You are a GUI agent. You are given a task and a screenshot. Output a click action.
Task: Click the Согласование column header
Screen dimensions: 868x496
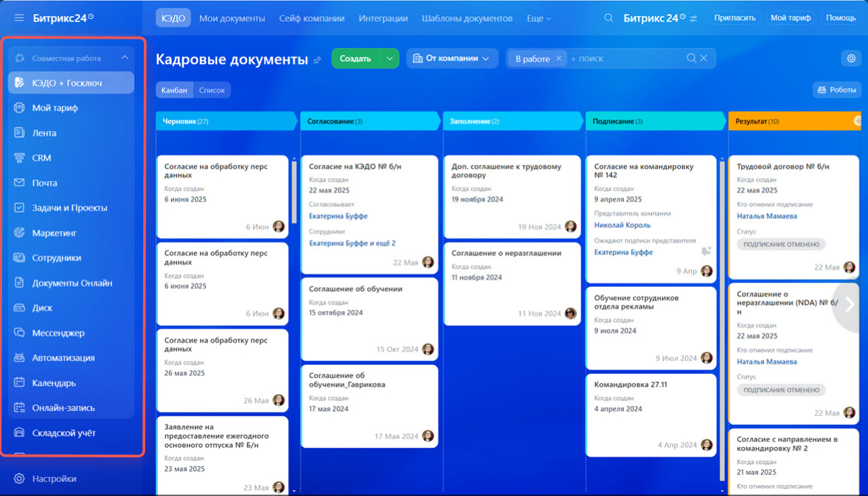pos(370,121)
